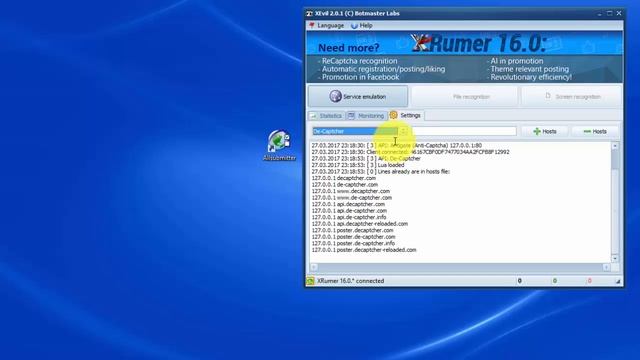Click log line 'poster.de-captcher.info'
The height and width of the screenshot is (360, 640).
[x=353, y=243]
